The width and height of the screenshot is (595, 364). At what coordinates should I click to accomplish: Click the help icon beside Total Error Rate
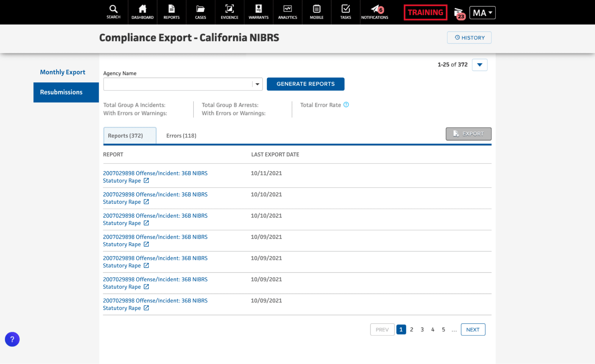(x=346, y=105)
